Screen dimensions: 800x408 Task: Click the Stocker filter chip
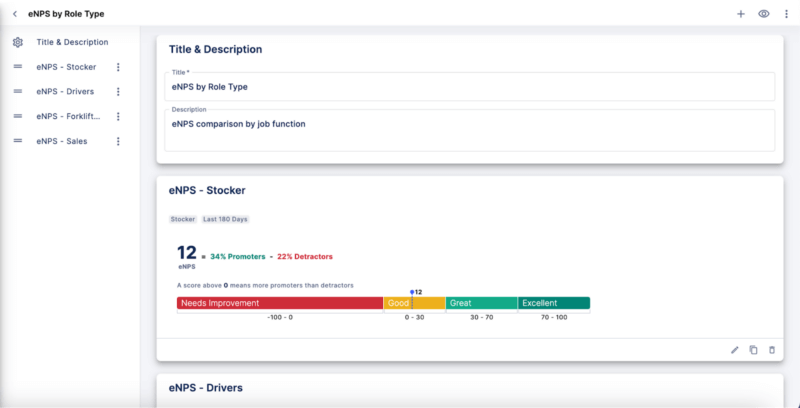(x=183, y=219)
